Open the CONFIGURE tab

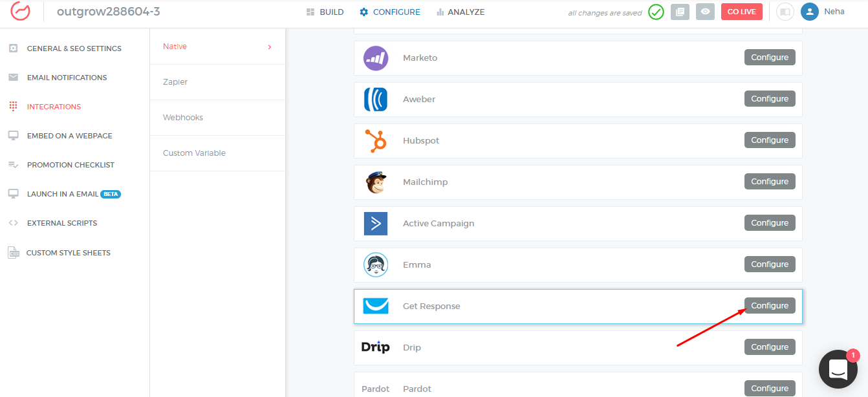(x=390, y=12)
